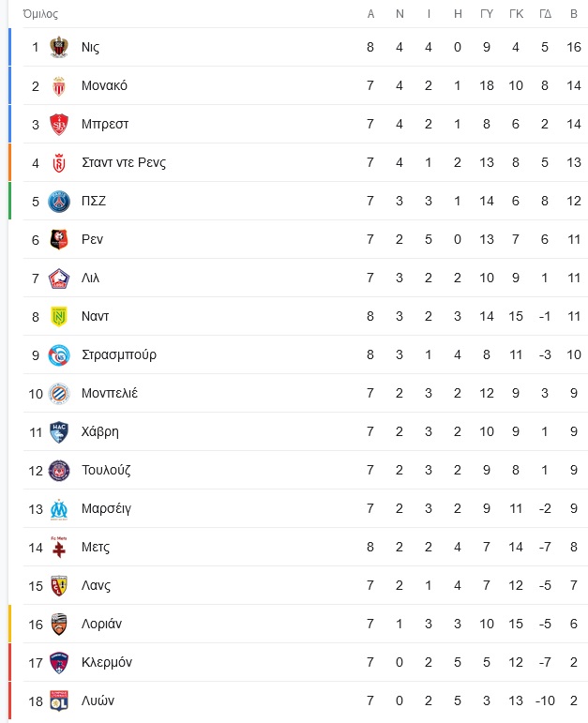Click the Lille club badge

pos(59,279)
